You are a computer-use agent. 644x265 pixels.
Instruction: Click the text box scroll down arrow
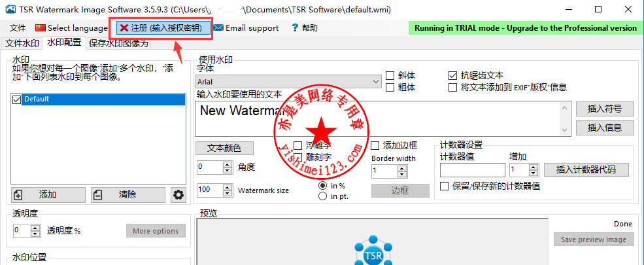(565, 130)
